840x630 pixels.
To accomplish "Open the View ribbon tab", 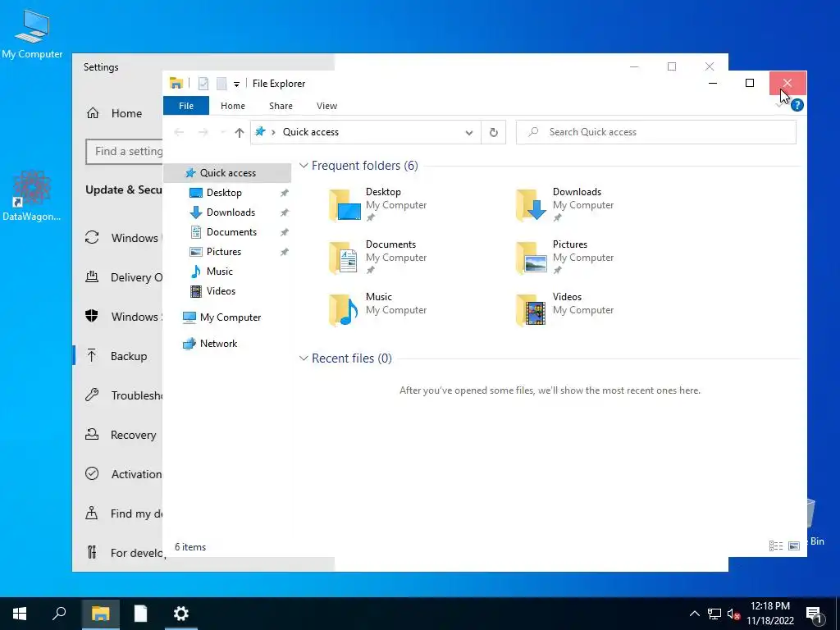I will pos(326,106).
